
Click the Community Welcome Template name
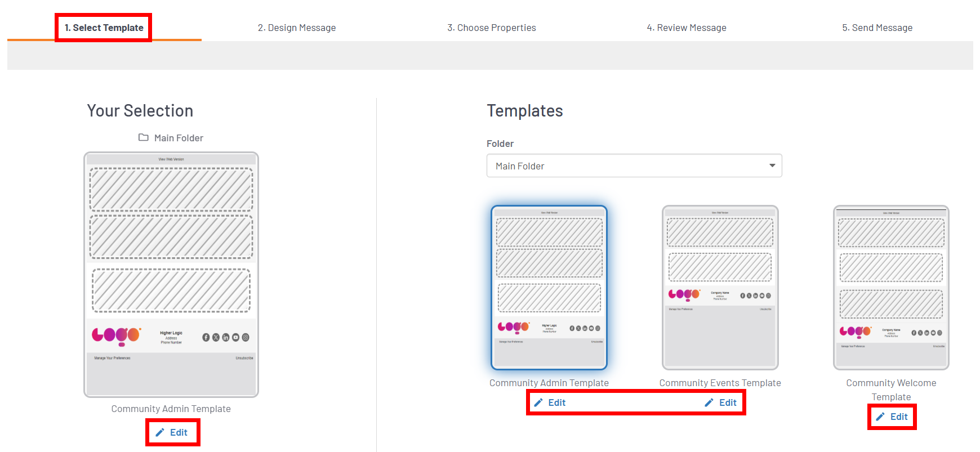[x=891, y=390]
